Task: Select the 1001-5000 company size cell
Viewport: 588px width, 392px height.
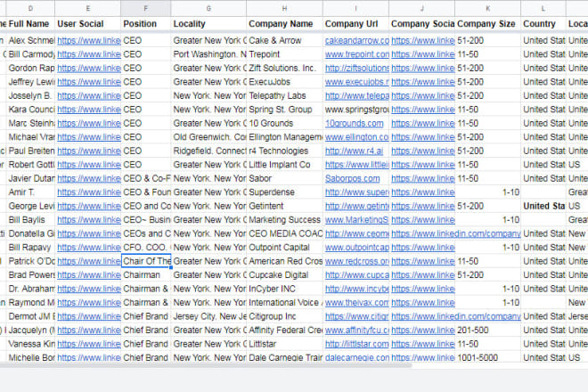Action: click(x=487, y=358)
